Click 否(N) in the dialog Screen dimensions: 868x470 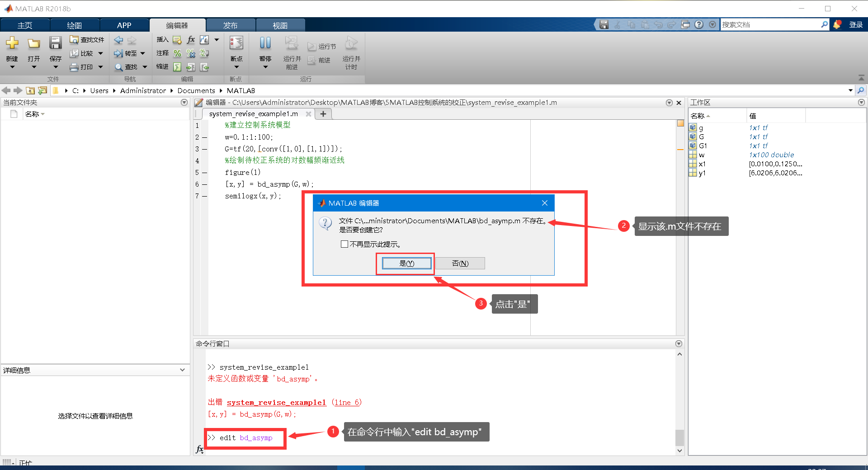click(x=461, y=263)
